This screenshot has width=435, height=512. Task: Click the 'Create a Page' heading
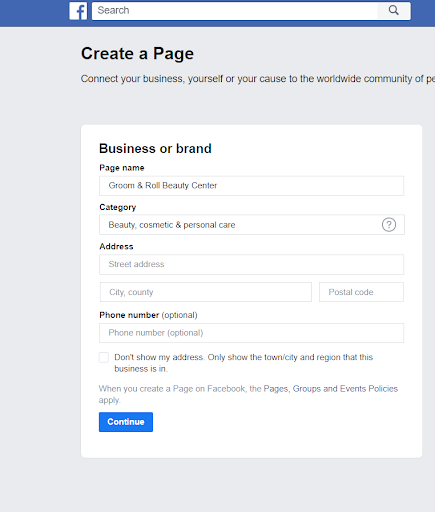tap(137, 53)
